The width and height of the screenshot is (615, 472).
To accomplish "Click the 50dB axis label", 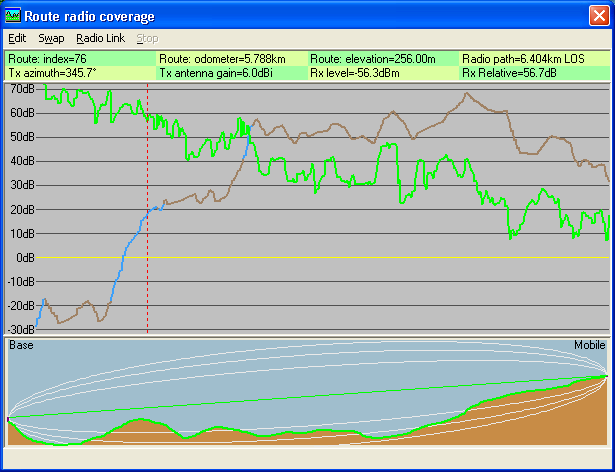I will tap(22, 137).
